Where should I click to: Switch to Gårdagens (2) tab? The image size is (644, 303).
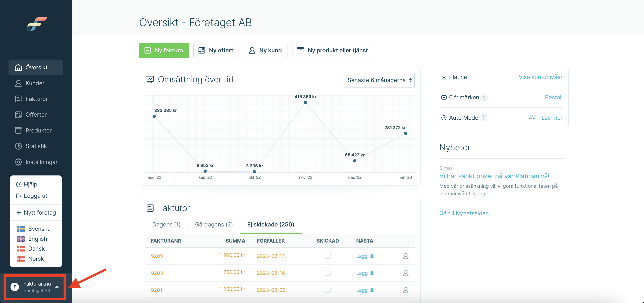(213, 224)
